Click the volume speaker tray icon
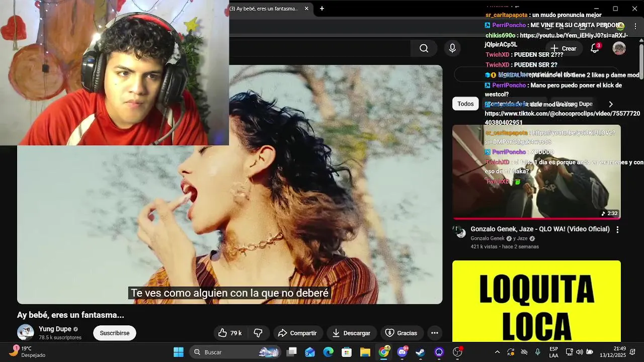This screenshot has height=362, width=644. (580, 352)
